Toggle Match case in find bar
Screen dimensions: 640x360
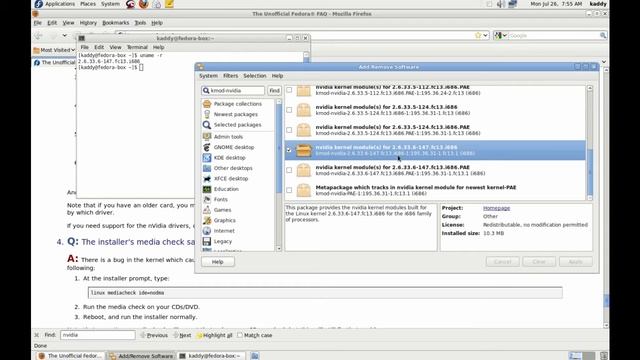[255, 335]
